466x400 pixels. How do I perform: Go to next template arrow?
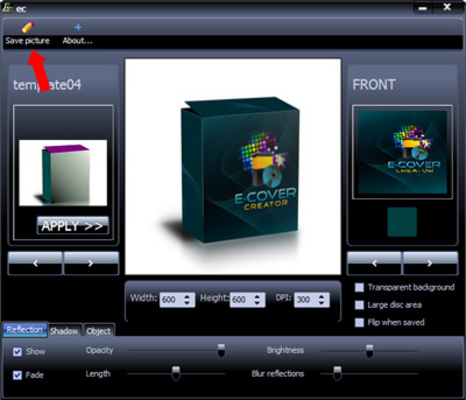pos(91,263)
